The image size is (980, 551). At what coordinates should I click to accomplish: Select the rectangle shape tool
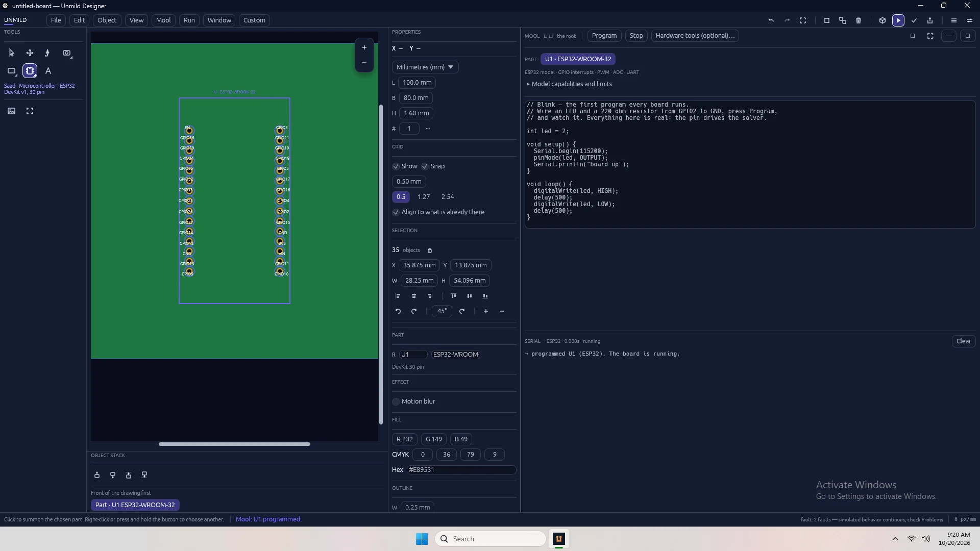tap(12, 71)
